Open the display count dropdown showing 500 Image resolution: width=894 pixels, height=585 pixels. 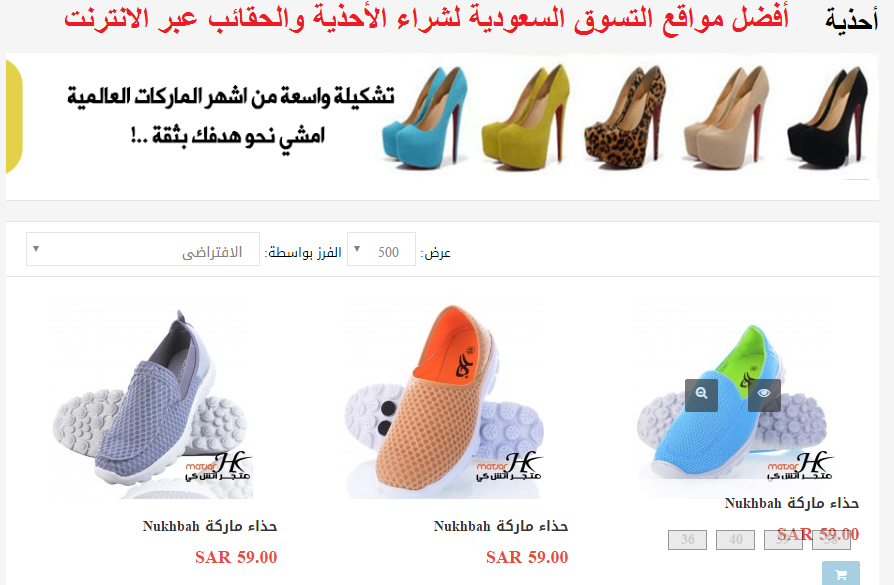(x=381, y=249)
